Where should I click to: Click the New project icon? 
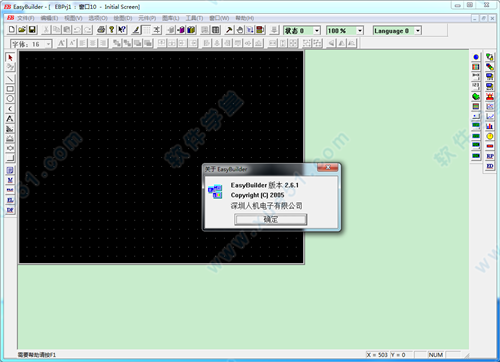coord(11,30)
